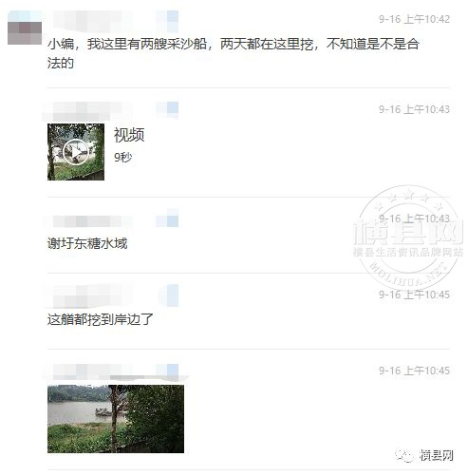
Task: Play the 9-second video clip
Action: coord(76,152)
